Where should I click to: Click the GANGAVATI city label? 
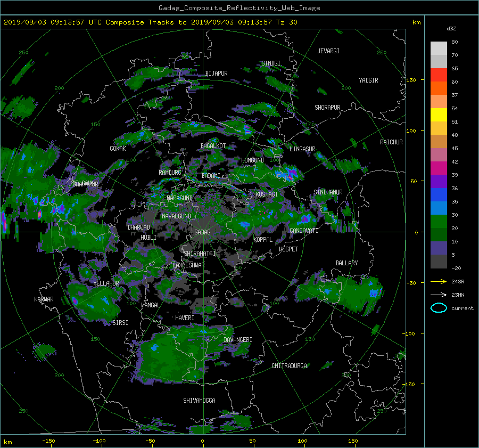pyautogui.click(x=304, y=231)
